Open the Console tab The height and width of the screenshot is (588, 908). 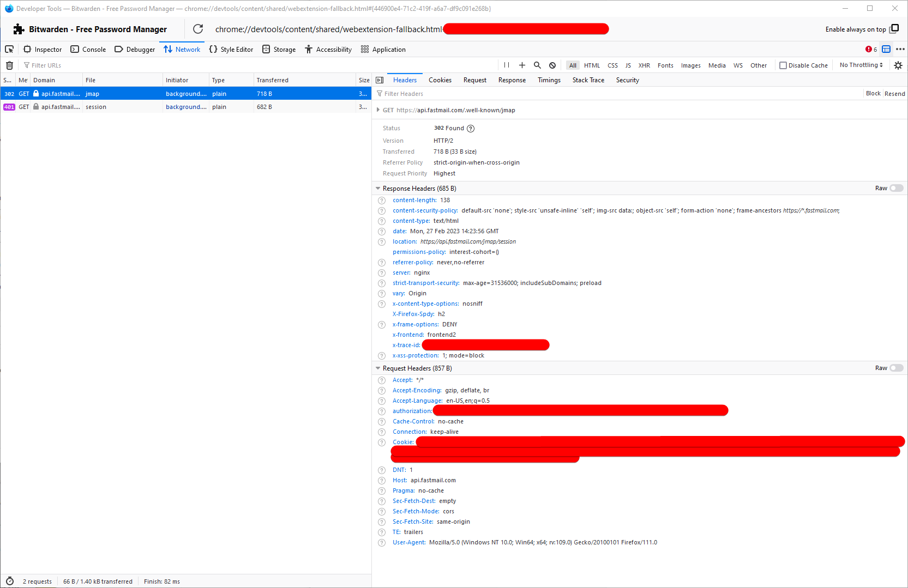pyautogui.click(x=88, y=50)
